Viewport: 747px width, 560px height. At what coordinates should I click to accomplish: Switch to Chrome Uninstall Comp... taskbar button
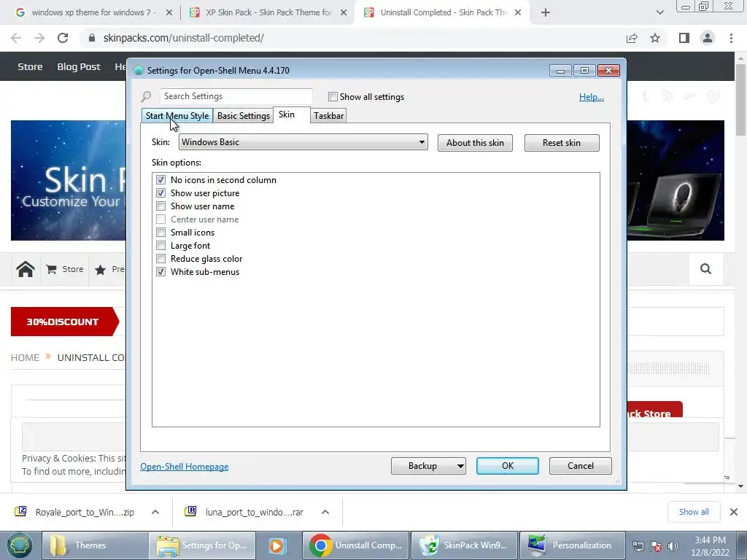356,545
